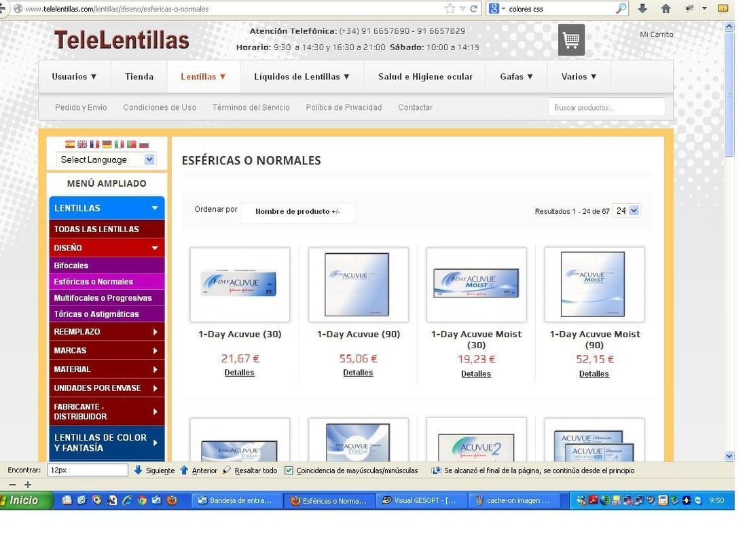The image size is (747, 560).
Task: Open the shopping cart icon
Action: coord(571,40)
